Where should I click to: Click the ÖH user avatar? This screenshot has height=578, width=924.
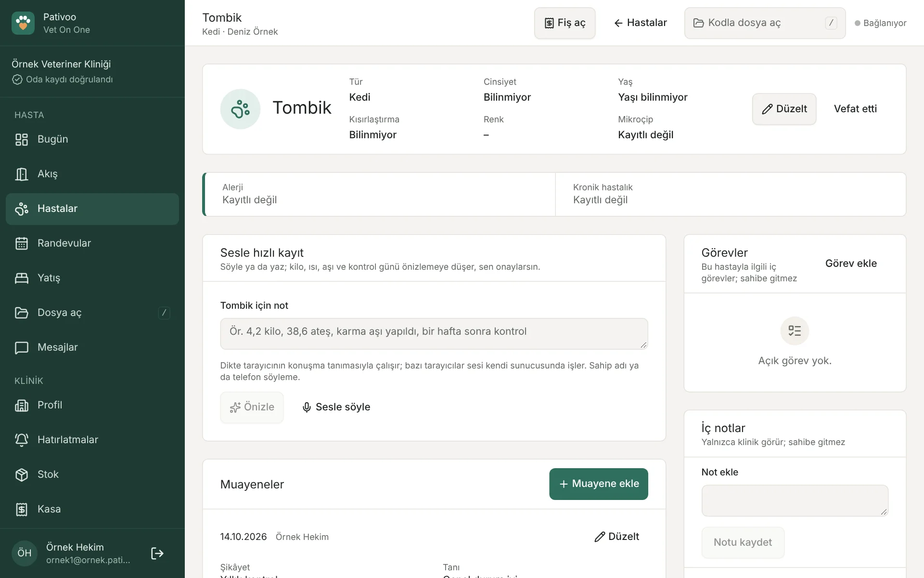pyautogui.click(x=25, y=553)
